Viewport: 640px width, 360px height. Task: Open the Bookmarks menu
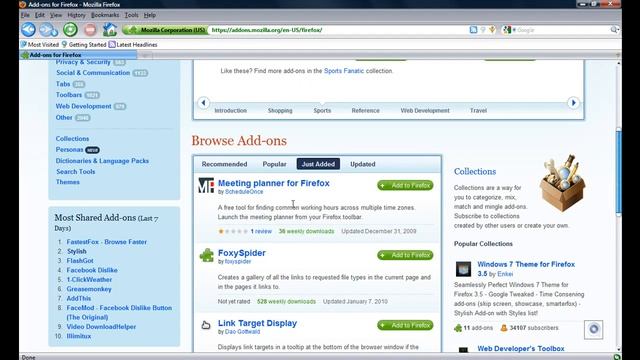click(x=105, y=15)
